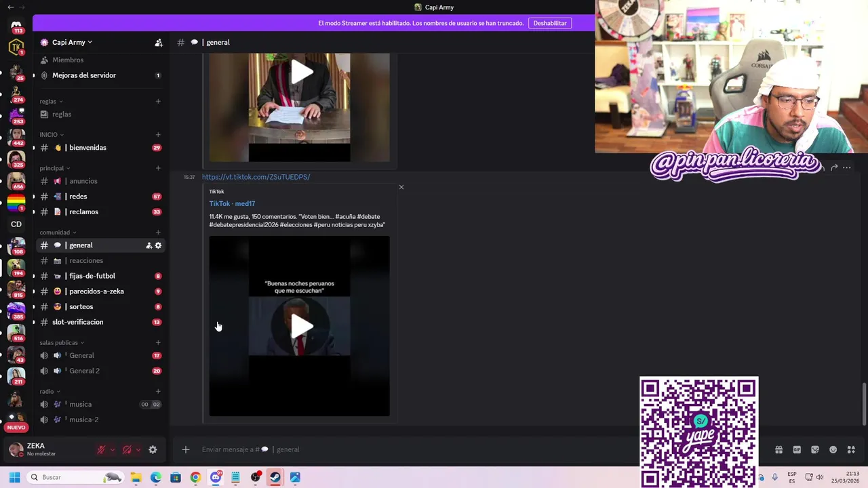Open the sorteos channel
Viewport: 868px width, 488px height.
[x=101, y=306]
